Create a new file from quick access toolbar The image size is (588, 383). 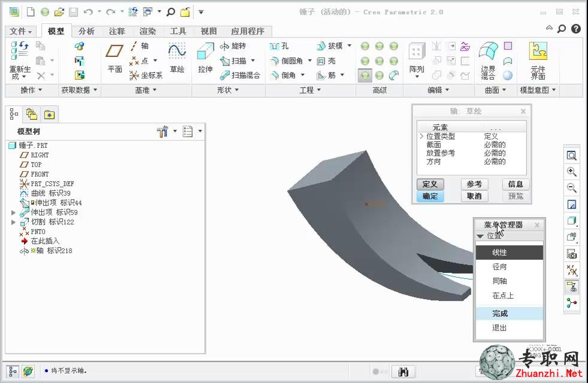tap(31, 12)
